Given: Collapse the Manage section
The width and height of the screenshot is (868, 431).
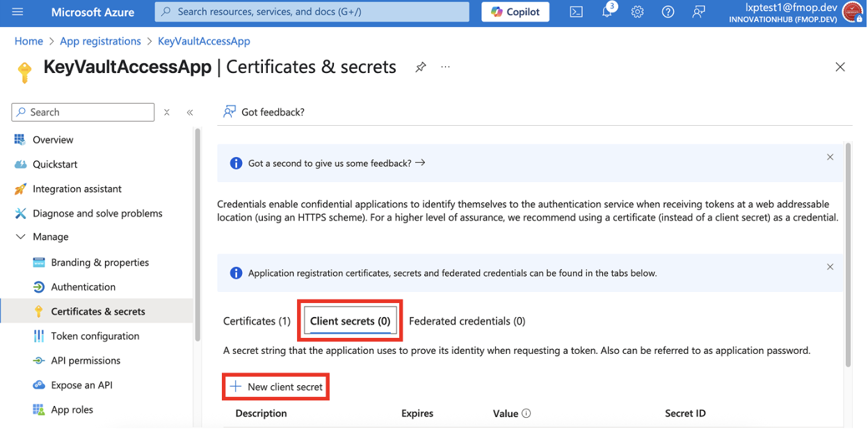Looking at the screenshot, I should pos(20,237).
